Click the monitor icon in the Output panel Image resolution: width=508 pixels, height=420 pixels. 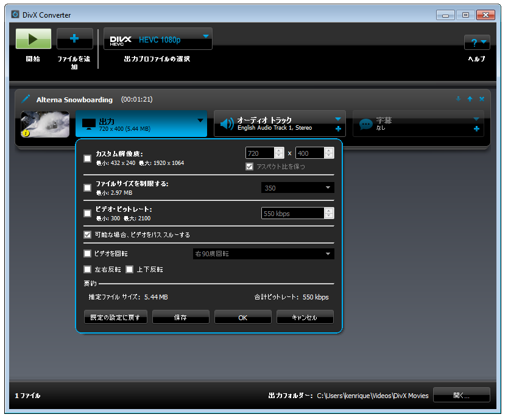89,124
